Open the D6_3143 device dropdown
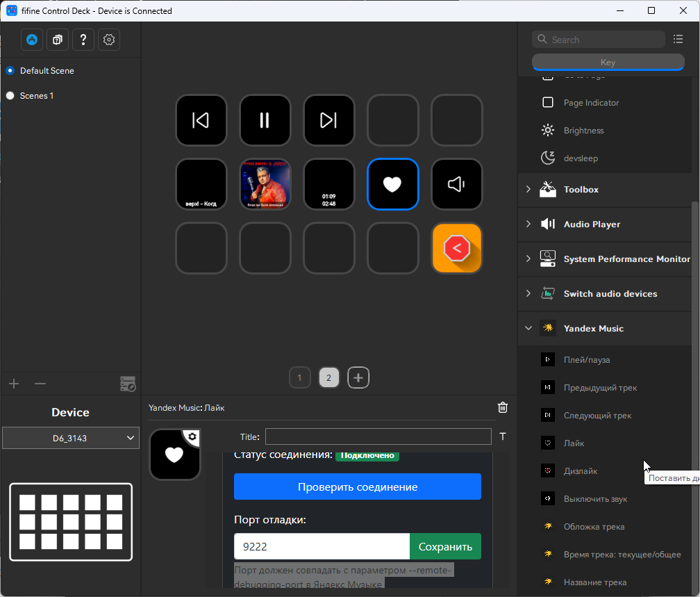Image resolution: width=700 pixels, height=597 pixels. coord(70,438)
